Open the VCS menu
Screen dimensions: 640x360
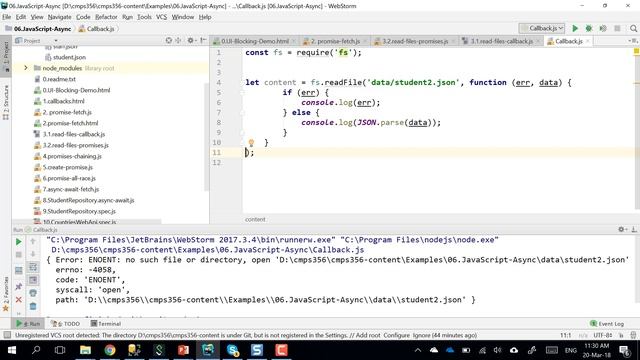pos(161,17)
